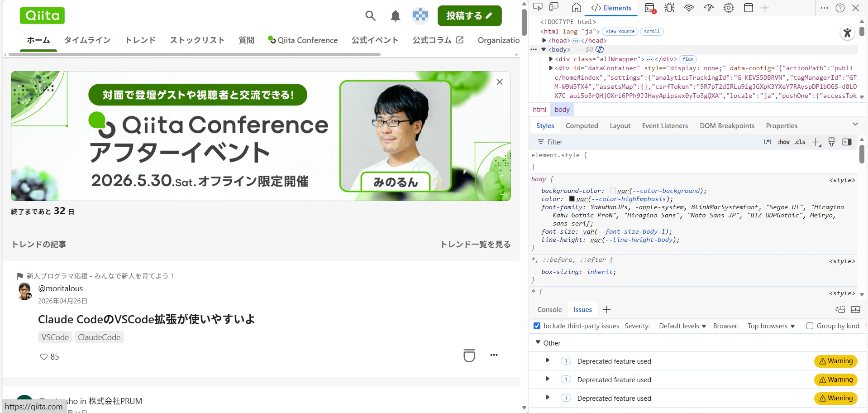
Task: Switch to the Layout tab
Action: [x=620, y=125]
